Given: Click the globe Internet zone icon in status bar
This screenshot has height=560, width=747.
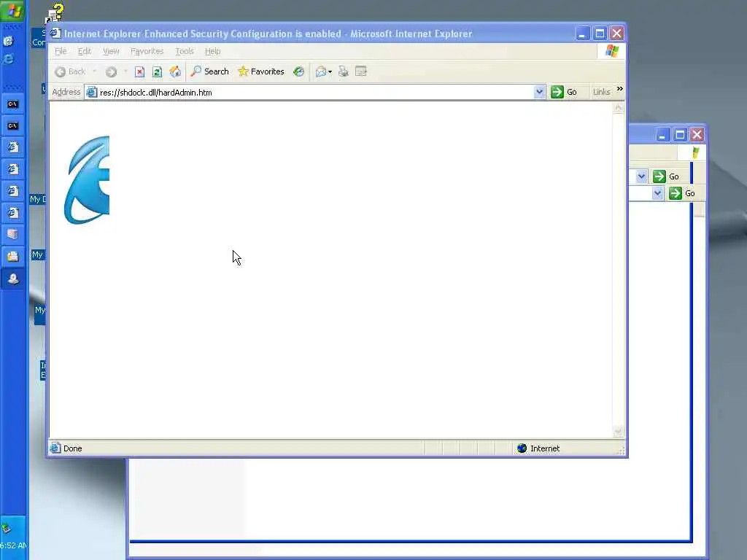Looking at the screenshot, I should 522,448.
